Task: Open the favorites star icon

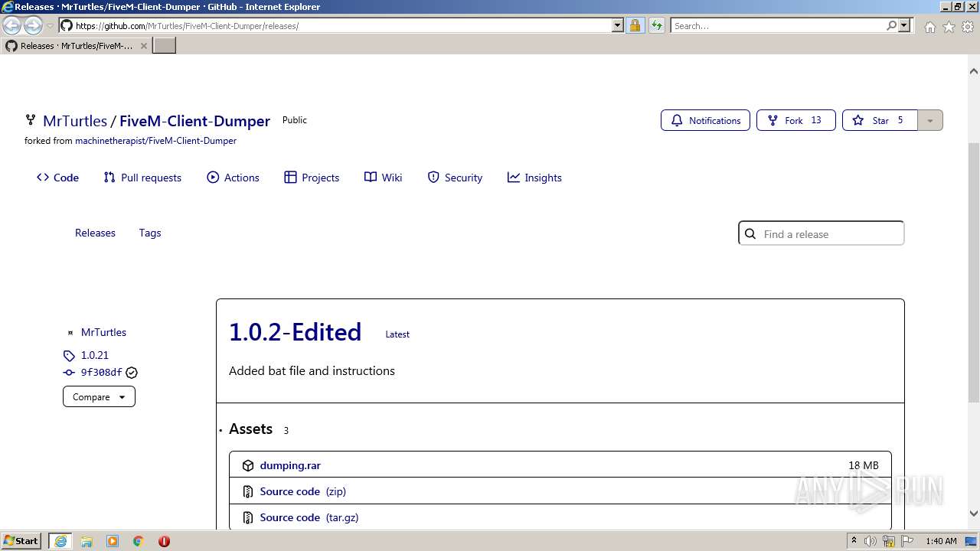Action: tap(949, 27)
